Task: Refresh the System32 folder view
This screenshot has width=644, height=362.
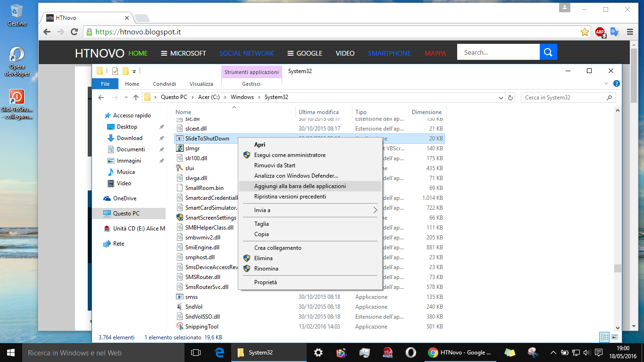Action: [x=510, y=98]
